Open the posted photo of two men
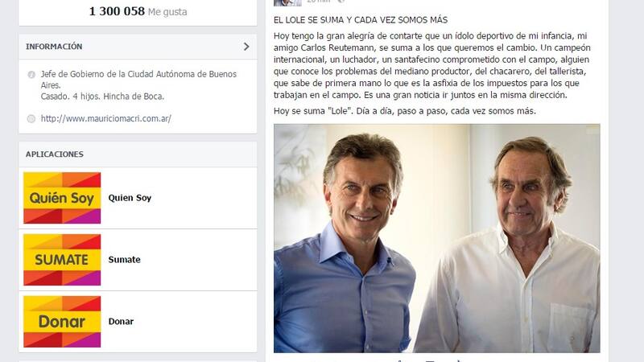644x362 pixels. coord(437,238)
